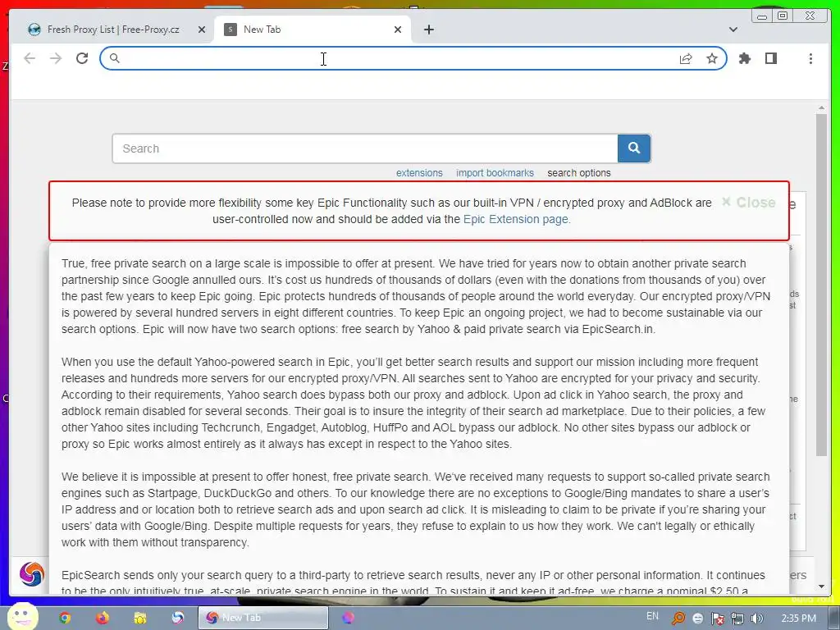Open the Start menu smiley button
The image size is (840, 630).
tap(22, 616)
